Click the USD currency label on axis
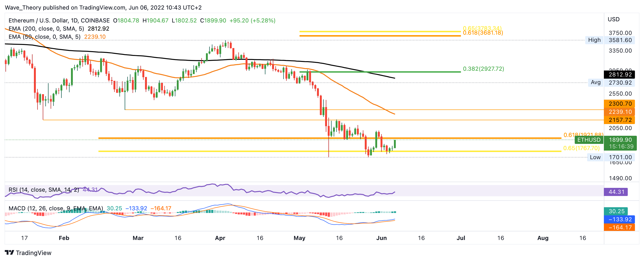Viewport: 644px width, 261px height. [613, 19]
